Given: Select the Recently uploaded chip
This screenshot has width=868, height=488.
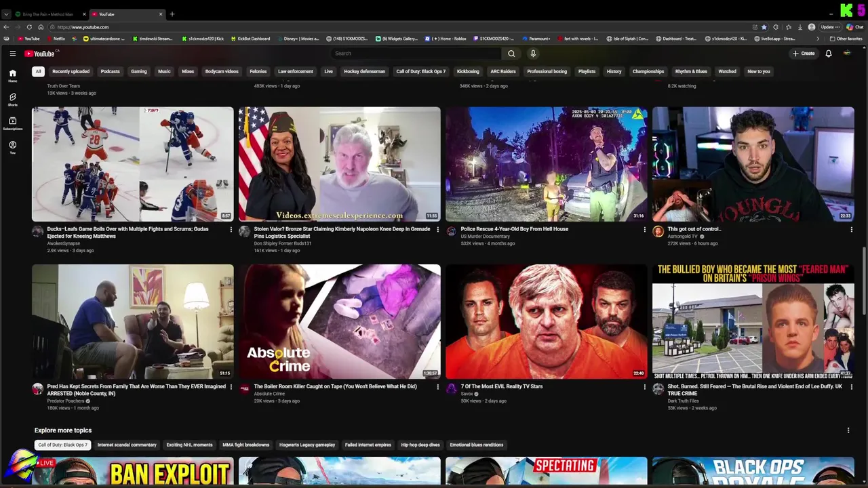Looking at the screenshot, I should 71,71.
